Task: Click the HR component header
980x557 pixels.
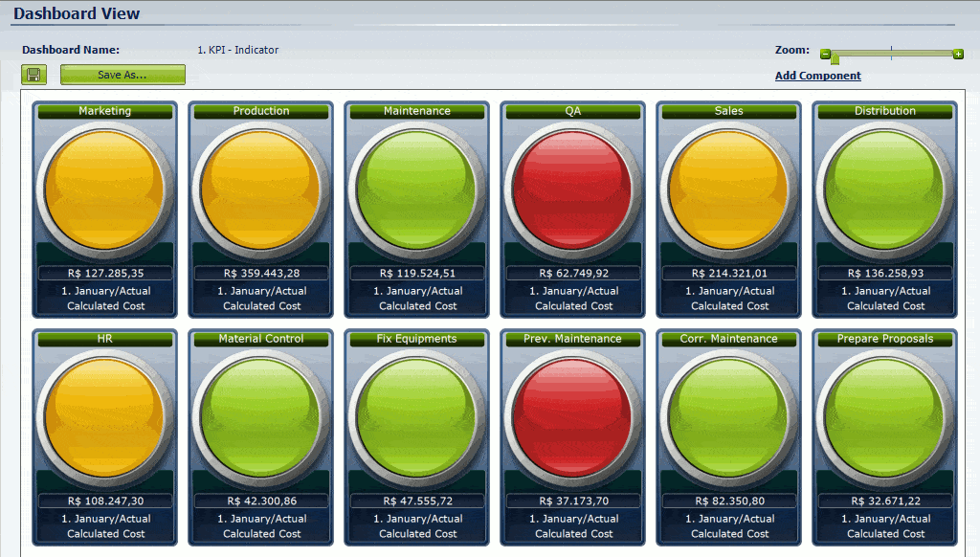Action: click(x=105, y=339)
